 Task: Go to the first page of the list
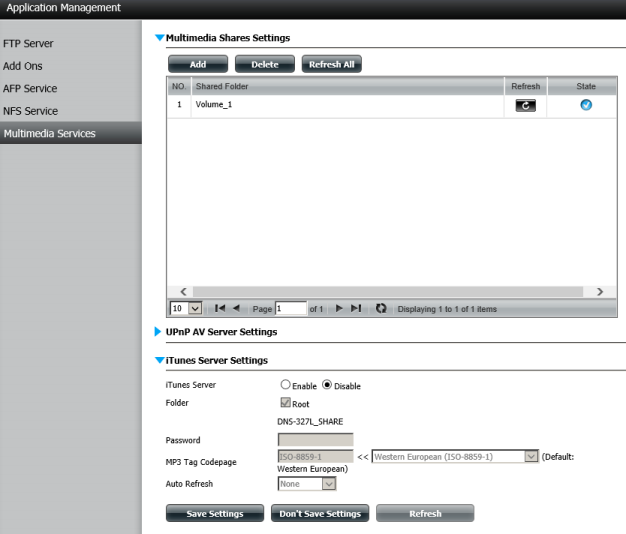point(220,309)
